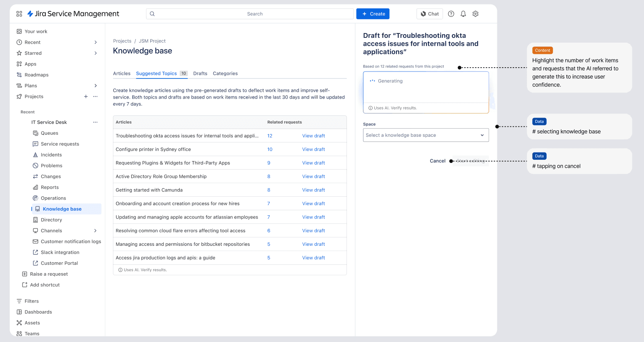This screenshot has height=342, width=644.
Task: Click the Filters icon
Action: (x=19, y=301)
